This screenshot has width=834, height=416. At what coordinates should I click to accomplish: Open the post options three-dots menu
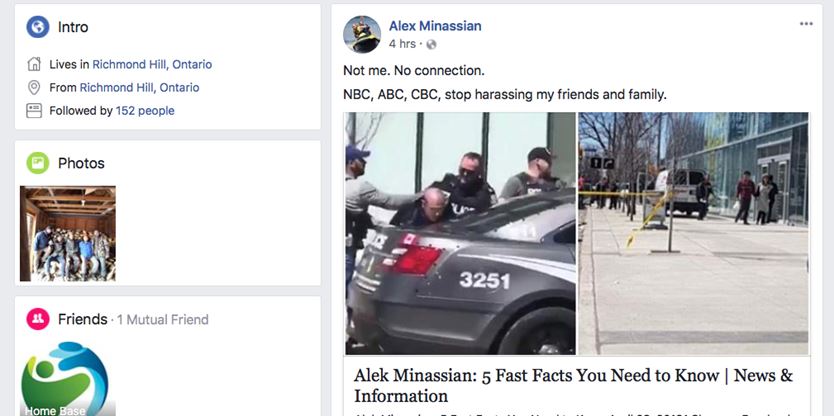pyautogui.click(x=806, y=23)
